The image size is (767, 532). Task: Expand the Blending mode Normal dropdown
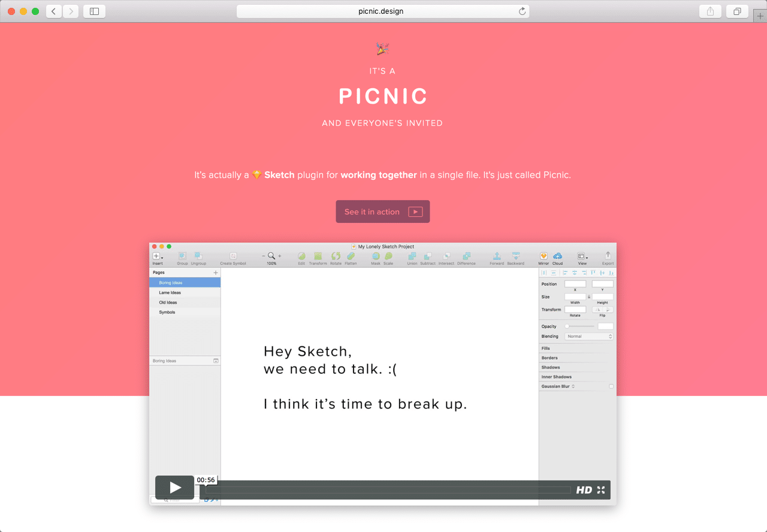(x=589, y=337)
